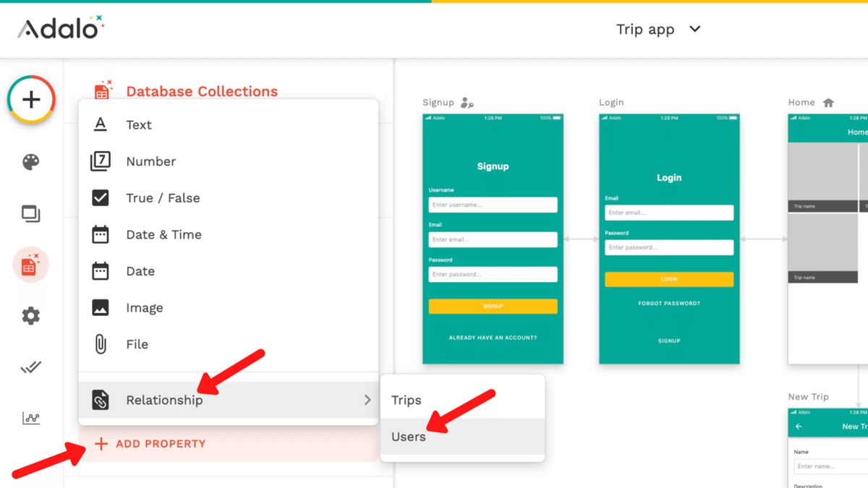Open the add component plus button

pyautogui.click(x=31, y=99)
